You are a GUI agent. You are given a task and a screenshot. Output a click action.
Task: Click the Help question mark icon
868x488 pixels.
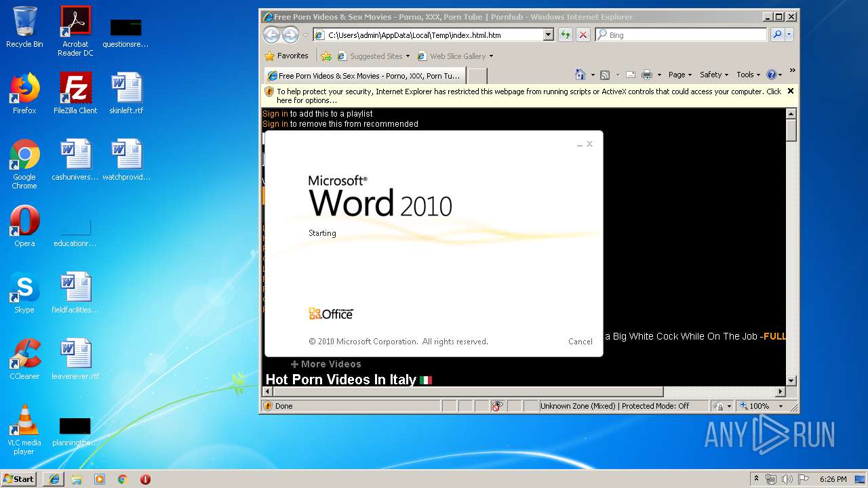[771, 75]
